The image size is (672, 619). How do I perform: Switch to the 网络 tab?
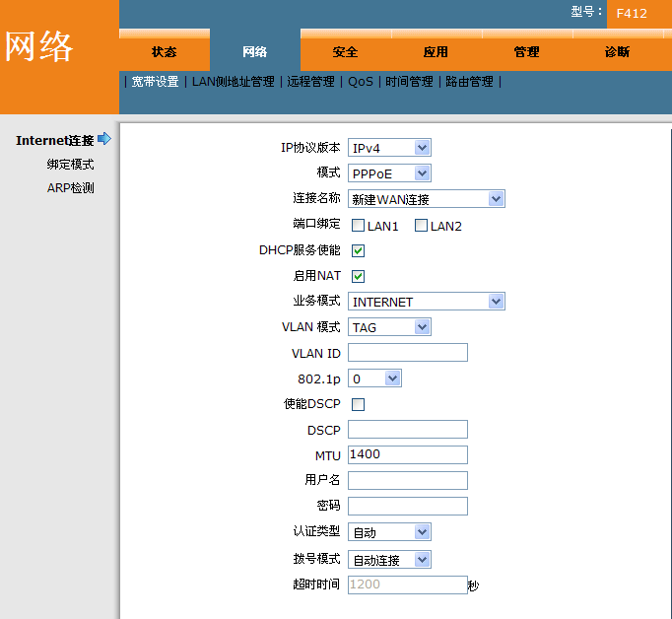point(255,52)
